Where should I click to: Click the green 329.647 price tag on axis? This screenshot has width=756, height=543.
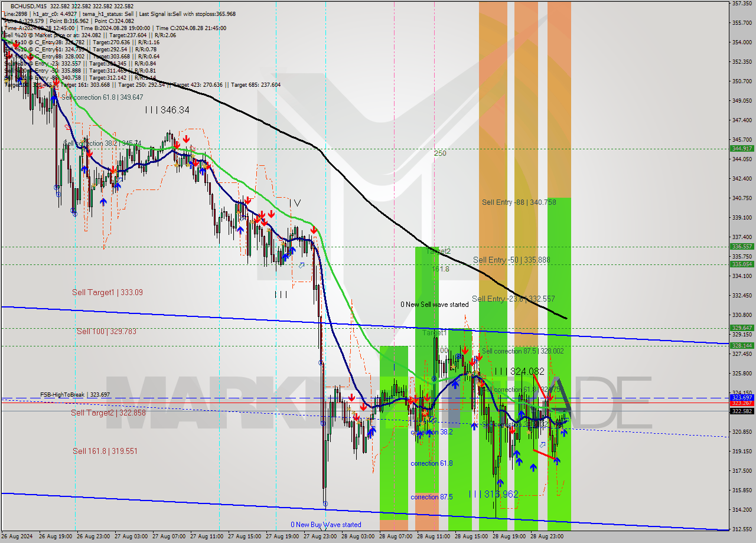coord(742,328)
